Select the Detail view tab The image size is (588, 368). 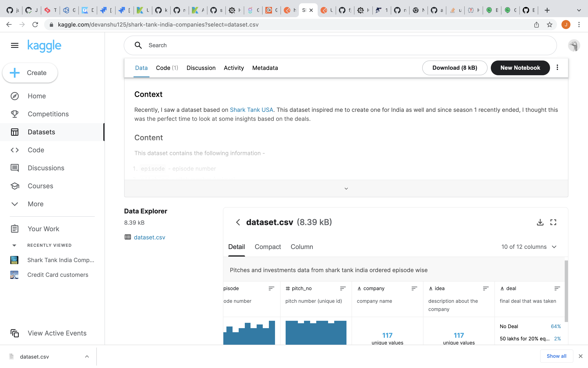coord(236,247)
